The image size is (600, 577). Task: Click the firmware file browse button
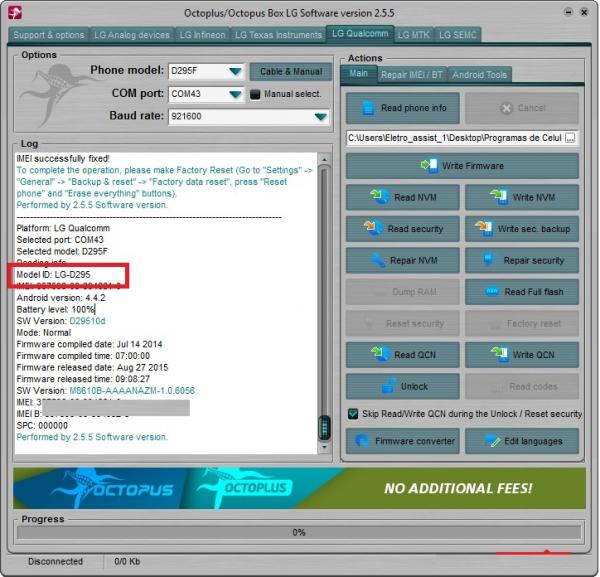click(570, 138)
